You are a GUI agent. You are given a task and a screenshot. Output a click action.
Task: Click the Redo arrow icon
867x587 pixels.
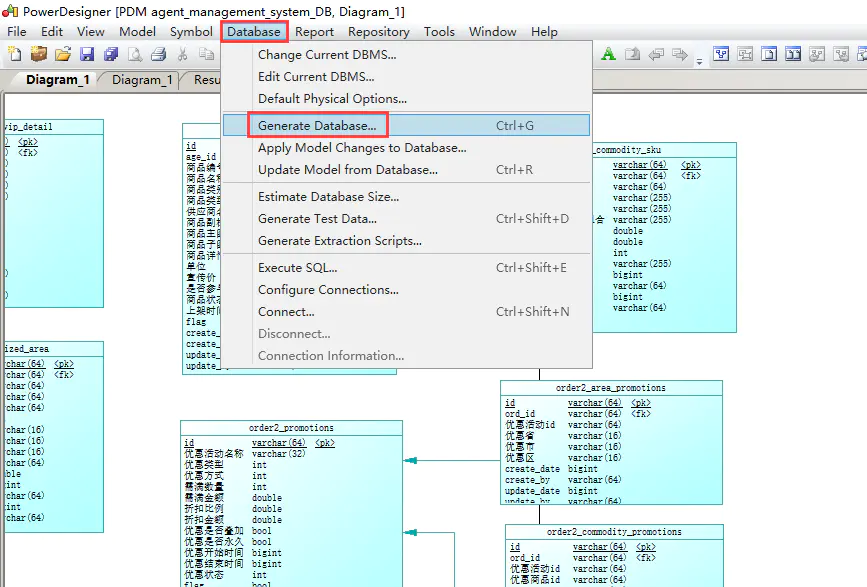[x=679, y=54]
